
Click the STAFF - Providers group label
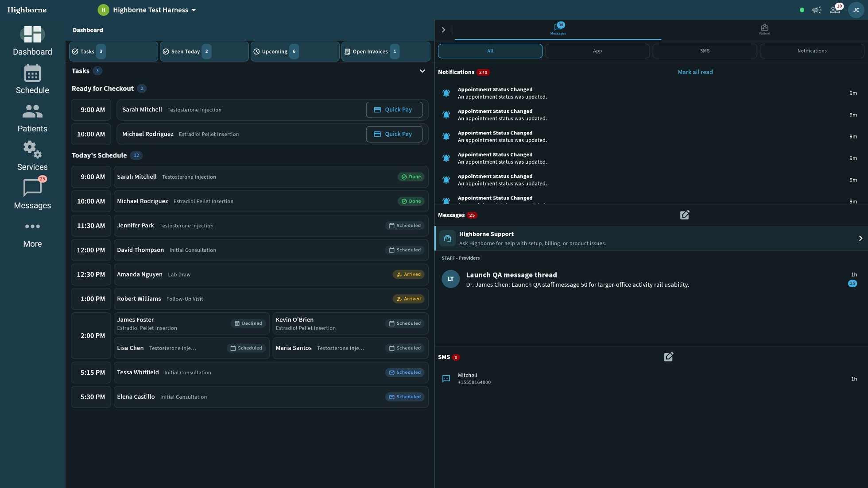(461, 258)
